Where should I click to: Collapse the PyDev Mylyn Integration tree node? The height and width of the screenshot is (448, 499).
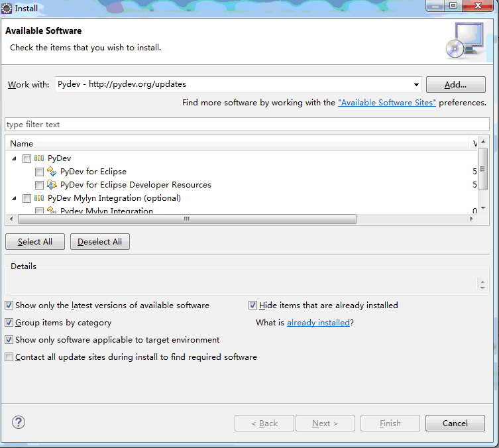(x=14, y=198)
